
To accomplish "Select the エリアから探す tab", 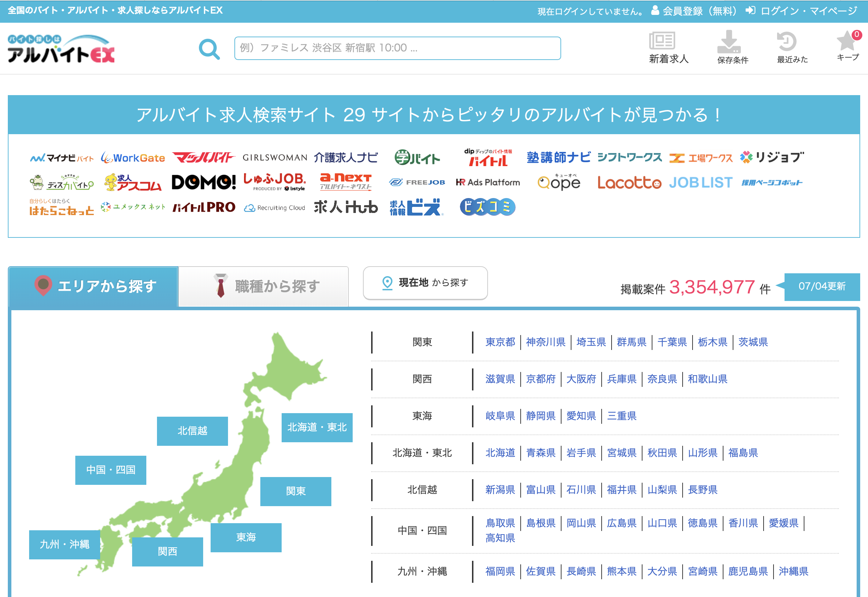I will coord(93,286).
